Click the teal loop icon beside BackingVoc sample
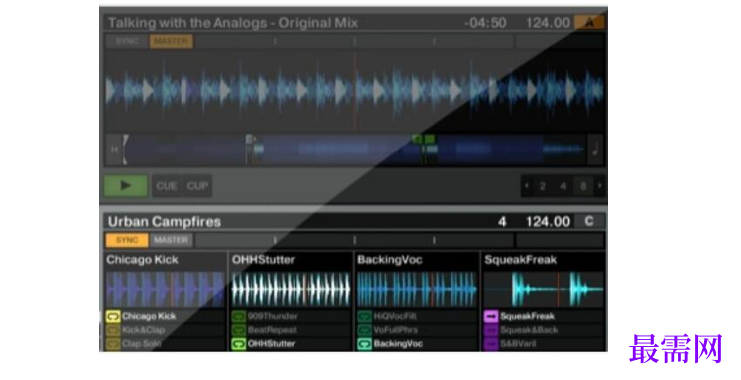The height and width of the screenshot is (380, 741). pos(364,344)
